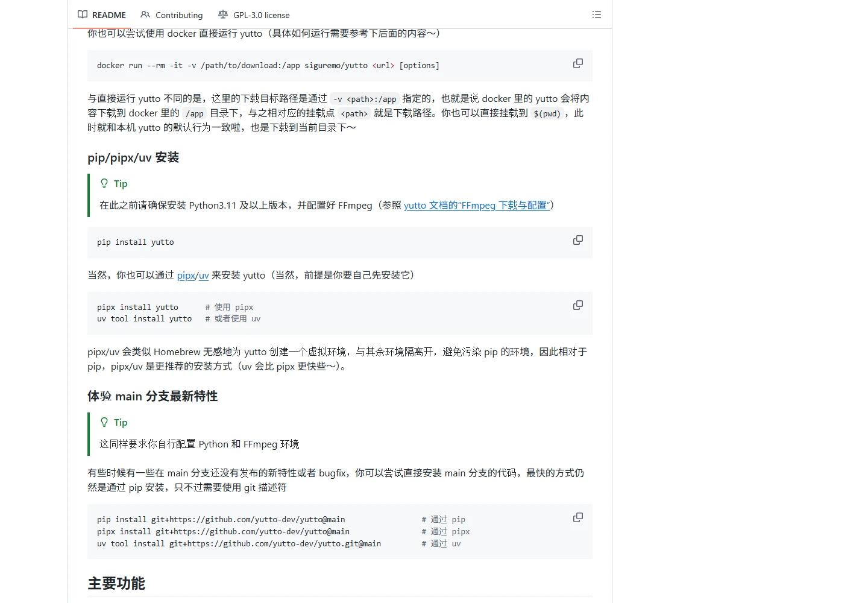Viewport: 868px width, 603px height.
Task: Click the pip install git+https main line
Action: 221,519
